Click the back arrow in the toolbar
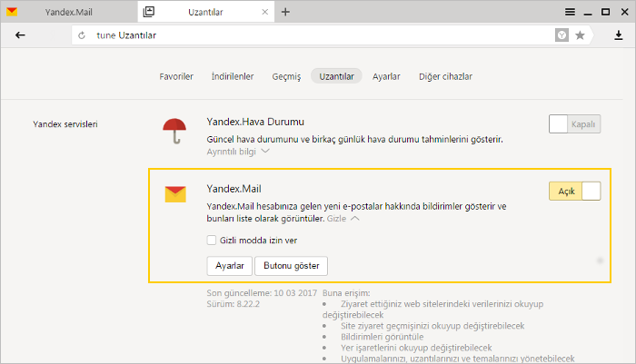The width and height of the screenshot is (636, 364). 20,35
